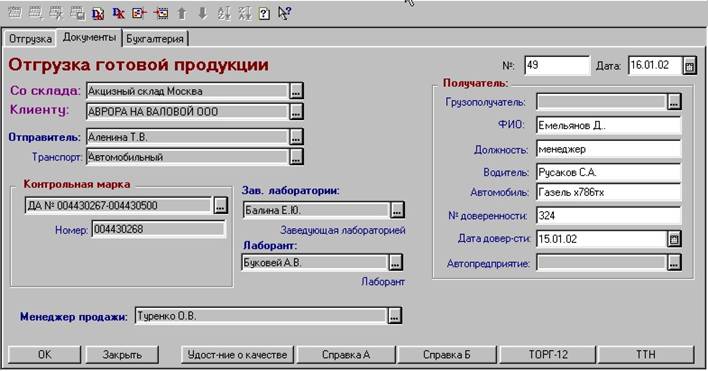708x371 pixels.
Task: Switch to the Бухгалтерия tab
Action: (x=155, y=39)
